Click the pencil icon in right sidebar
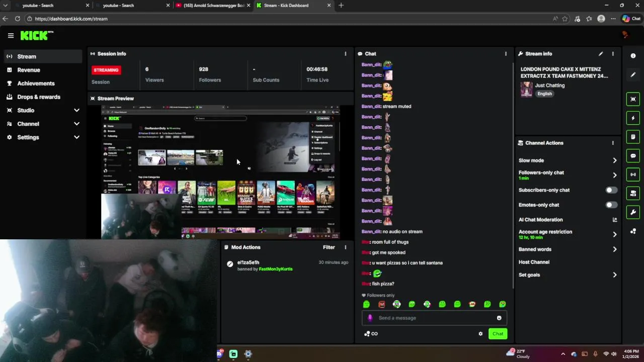The width and height of the screenshot is (644, 362). pyautogui.click(x=633, y=75)
